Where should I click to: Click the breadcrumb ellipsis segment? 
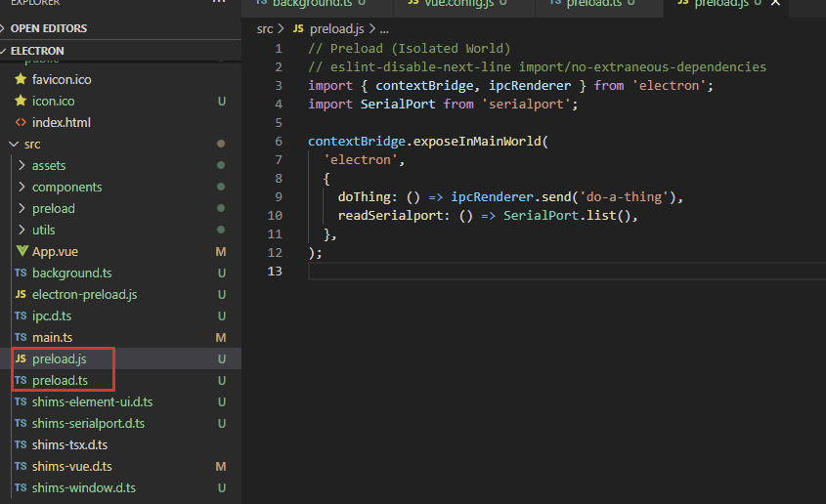click(x=384, y=30)
